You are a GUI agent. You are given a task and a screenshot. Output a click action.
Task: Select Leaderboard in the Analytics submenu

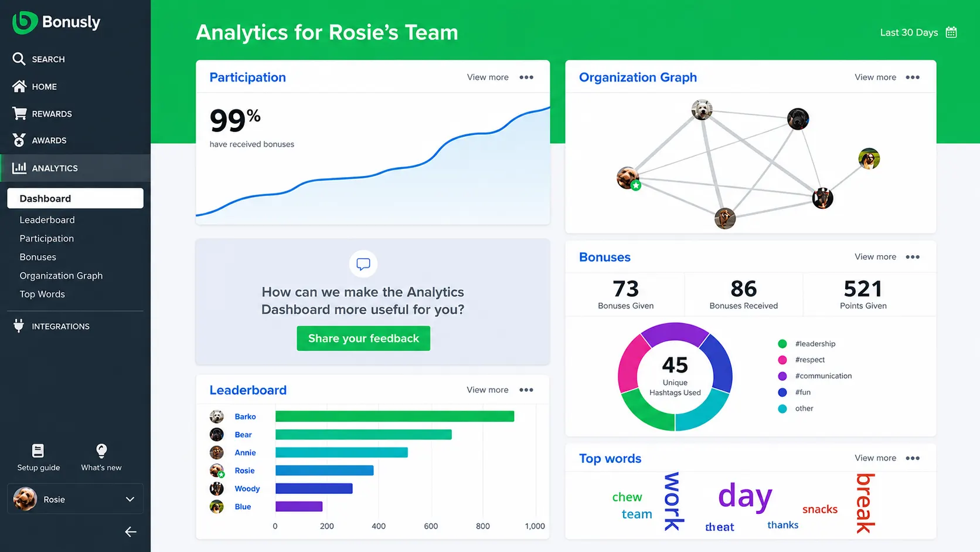[x=47, y=220]
